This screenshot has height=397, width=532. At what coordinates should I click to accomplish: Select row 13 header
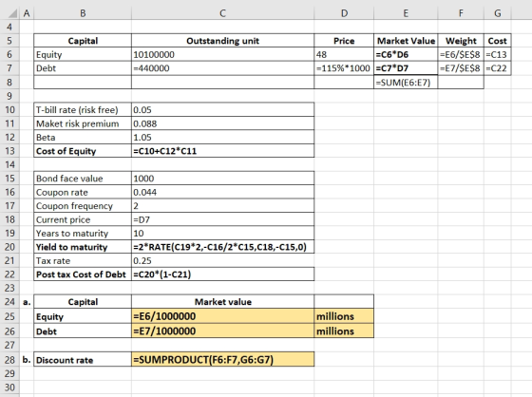[x=9, y=151]
